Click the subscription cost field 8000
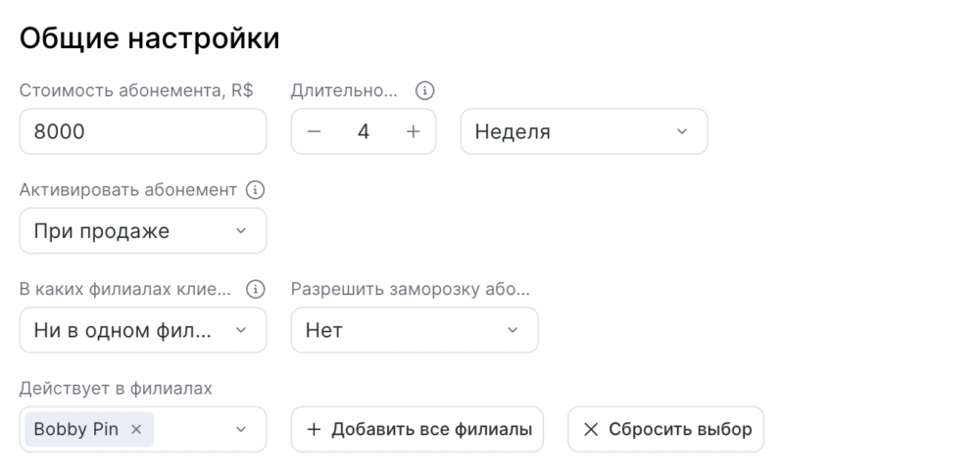This screenshot has width=980, height=476. pyautogui.click(x=143, y=131)
